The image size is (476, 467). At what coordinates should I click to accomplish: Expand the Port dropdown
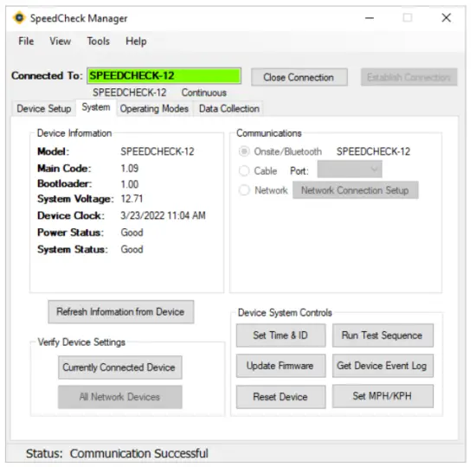click(350, 170)
